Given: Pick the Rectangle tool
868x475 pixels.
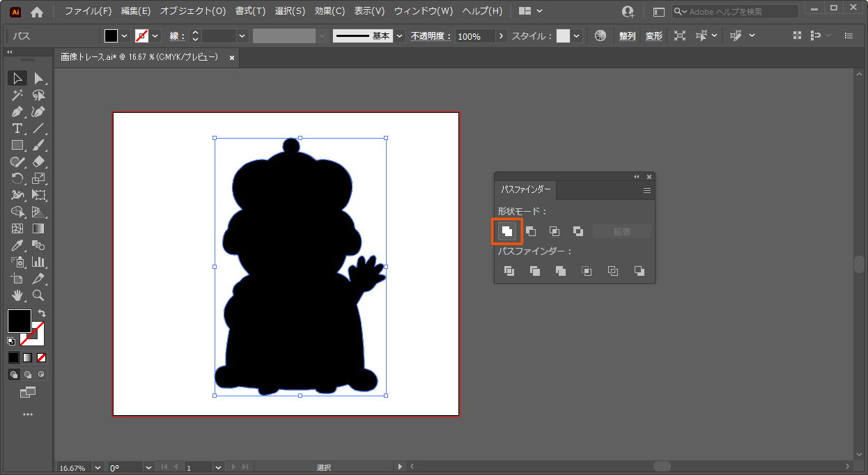Looking at the screenshot, I should (17, 145).
